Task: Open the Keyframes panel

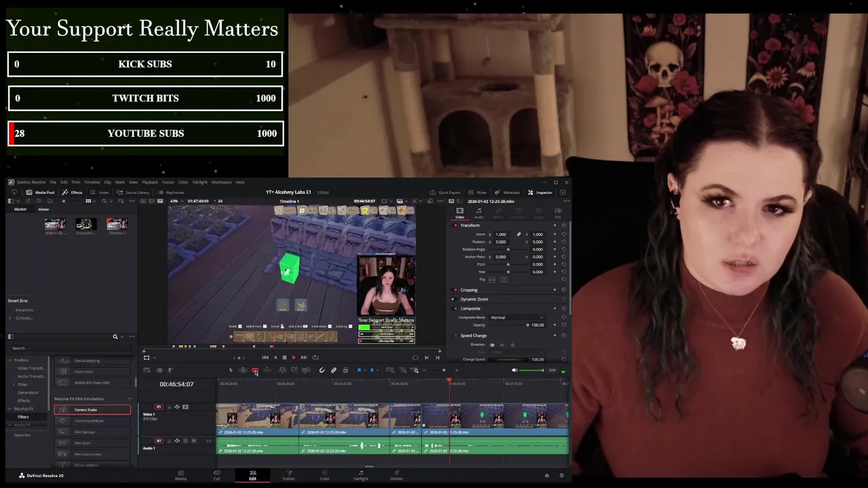Action: [x=171, y=192]
